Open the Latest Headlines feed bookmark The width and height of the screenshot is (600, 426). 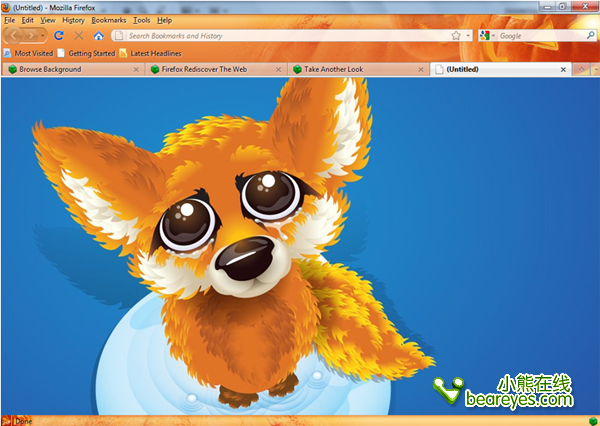click(150, 53)
